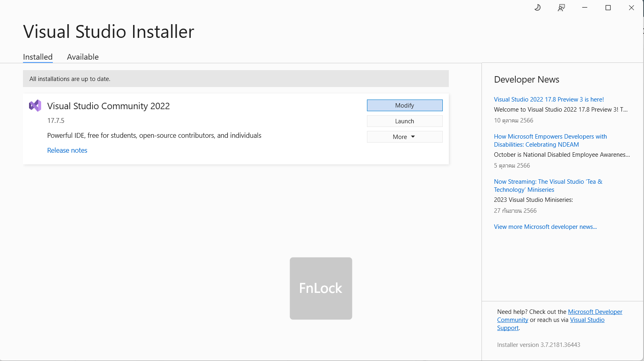Open the NDEAM developers with disabilities article

(550, 141)
